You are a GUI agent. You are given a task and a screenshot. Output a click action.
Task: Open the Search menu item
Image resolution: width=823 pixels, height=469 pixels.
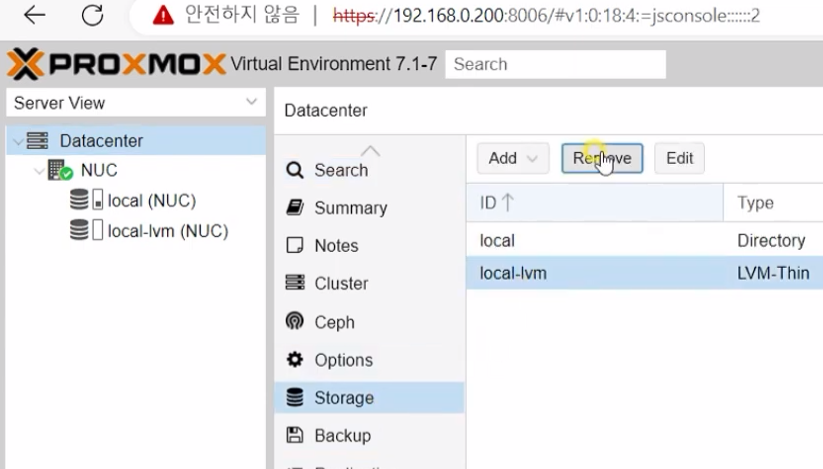point(370,170)
